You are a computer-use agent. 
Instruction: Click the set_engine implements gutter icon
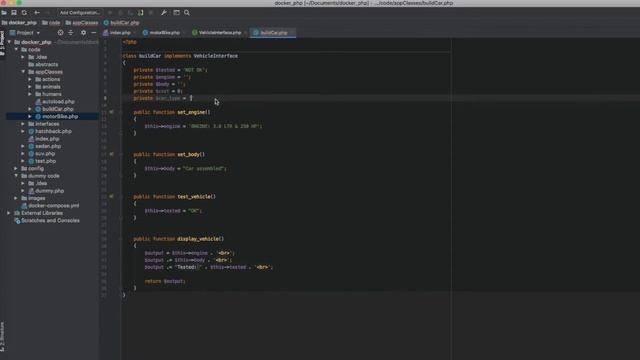(111, 112)
